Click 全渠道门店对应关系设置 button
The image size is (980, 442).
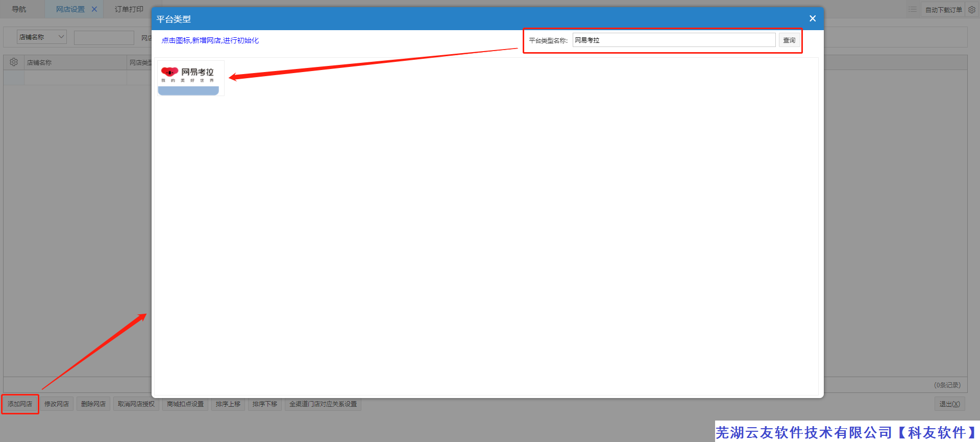tap(323, 404)
